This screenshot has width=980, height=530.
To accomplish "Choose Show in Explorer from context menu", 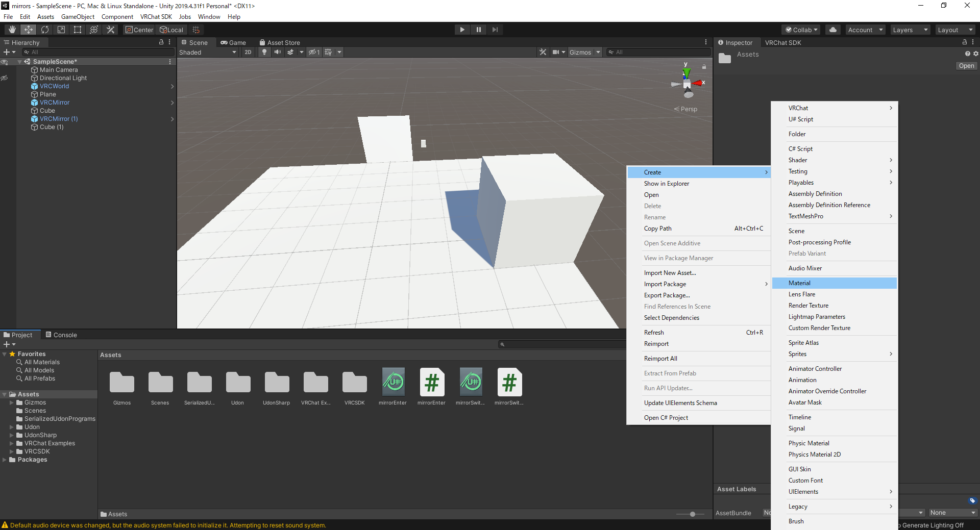I will 698,184.
